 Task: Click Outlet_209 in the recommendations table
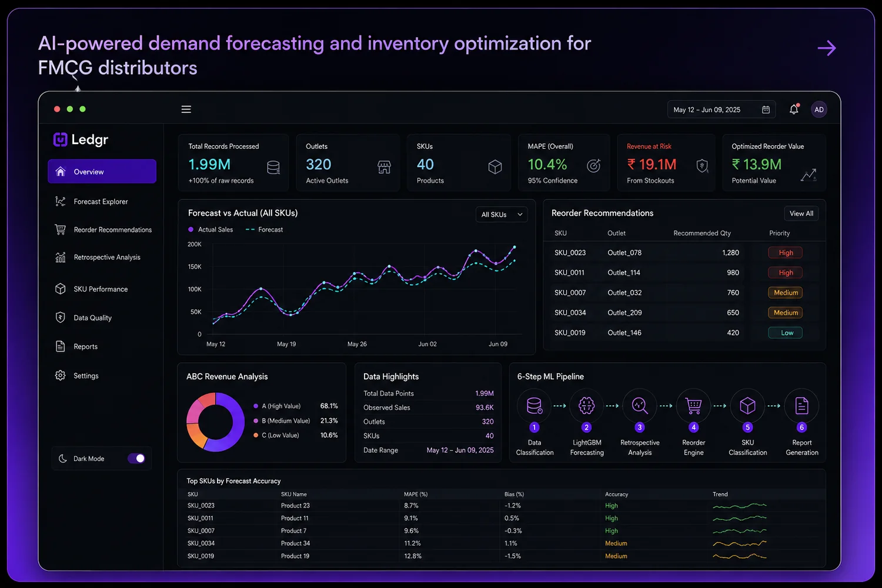click(624, 313)
